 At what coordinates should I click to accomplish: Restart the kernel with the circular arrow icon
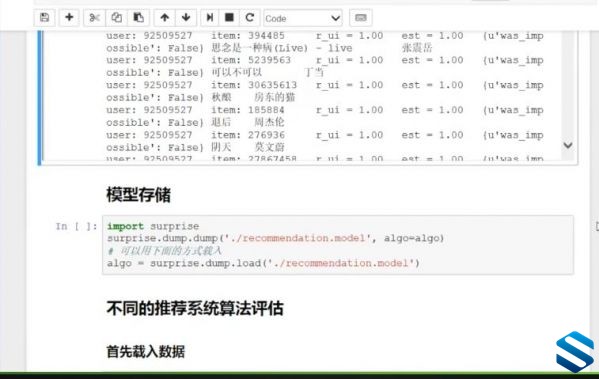pos(250,18)
